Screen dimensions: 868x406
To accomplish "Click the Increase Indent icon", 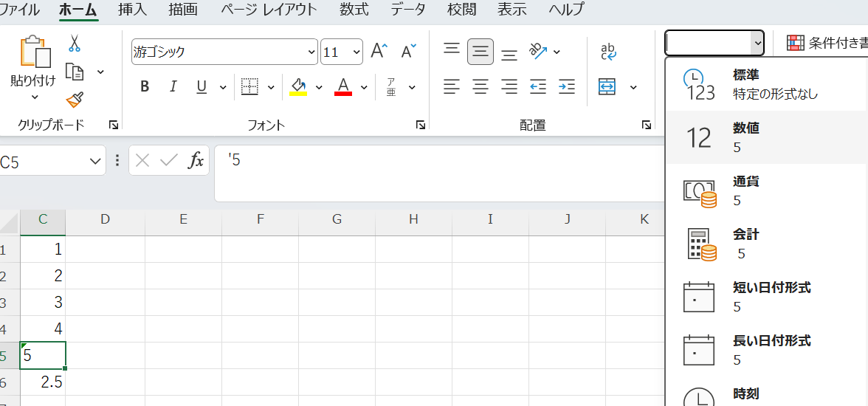I will click(x=566, y=87).
